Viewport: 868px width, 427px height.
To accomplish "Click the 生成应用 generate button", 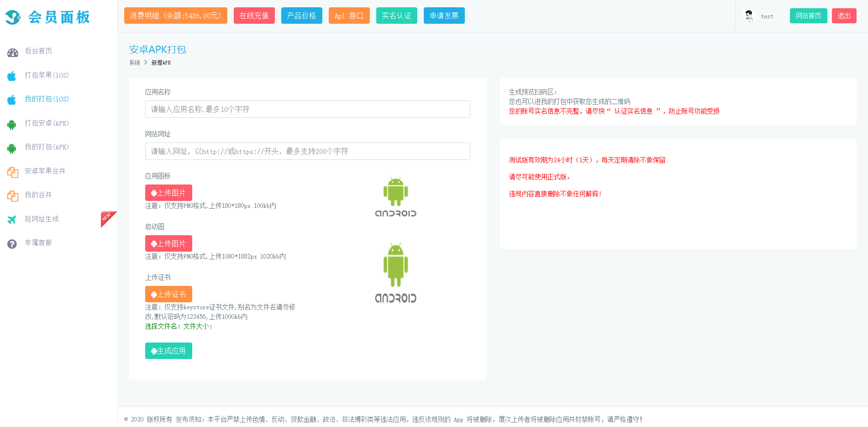I will [168, 351].
